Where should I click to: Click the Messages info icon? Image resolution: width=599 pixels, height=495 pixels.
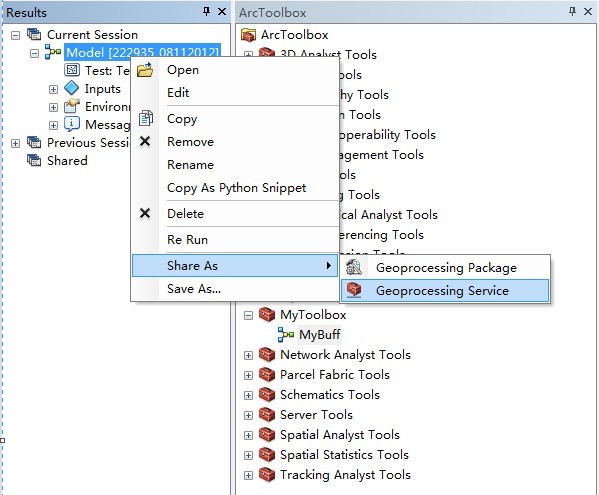(72, 125)
